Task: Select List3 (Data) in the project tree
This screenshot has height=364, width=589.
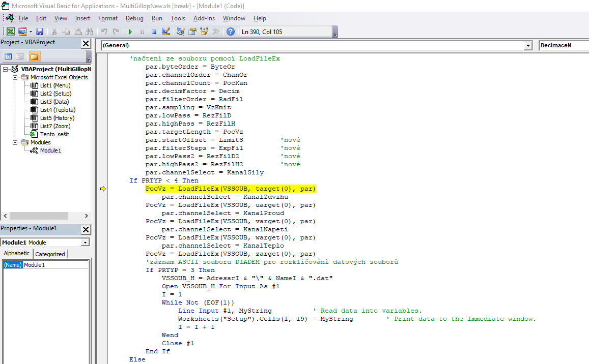Action: pyautogui.click(x=54, y=102)
